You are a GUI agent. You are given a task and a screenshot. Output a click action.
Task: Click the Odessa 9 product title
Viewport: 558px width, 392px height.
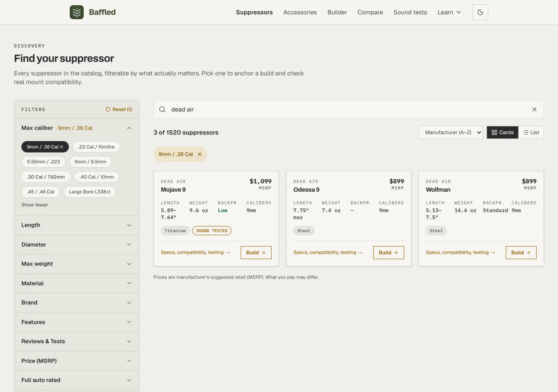[306, 190]
